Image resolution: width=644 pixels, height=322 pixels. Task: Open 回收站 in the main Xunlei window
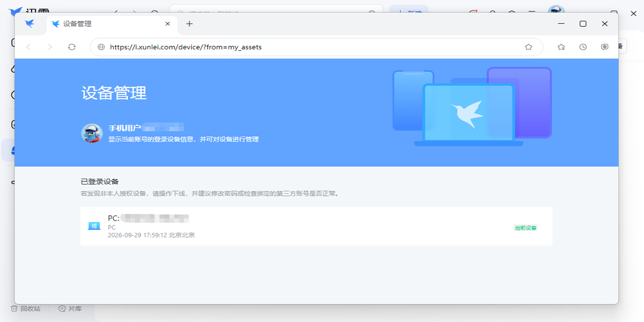[25, 309]
